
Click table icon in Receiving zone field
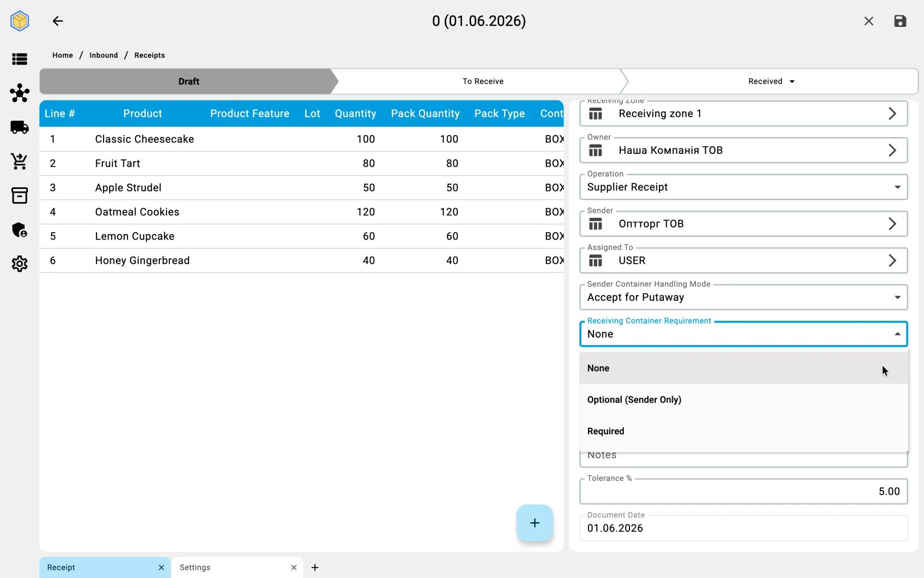pos(596,114)
